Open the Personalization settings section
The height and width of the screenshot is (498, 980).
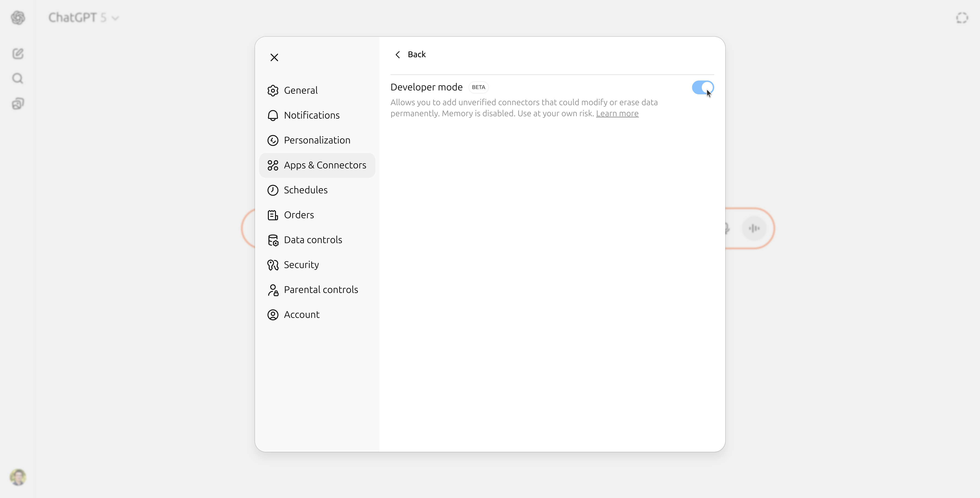317,140
